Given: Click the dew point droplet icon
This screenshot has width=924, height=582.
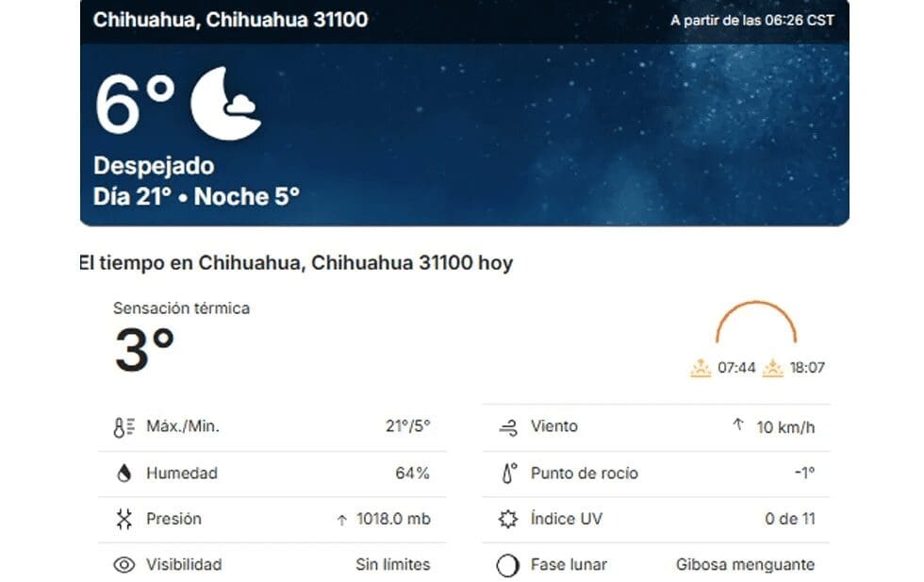Looking at the screenshot, I should (508, 472).
